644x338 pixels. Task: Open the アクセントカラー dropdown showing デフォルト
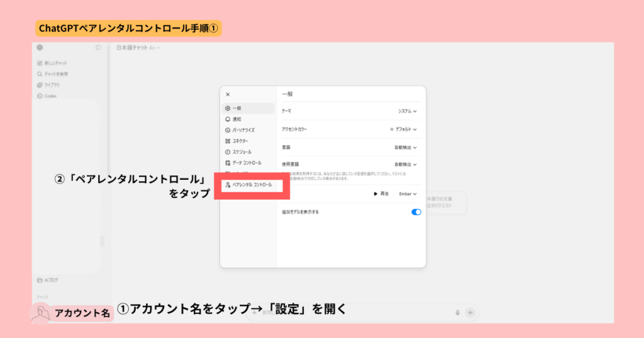pyautogui.click(x=403, y=129)
